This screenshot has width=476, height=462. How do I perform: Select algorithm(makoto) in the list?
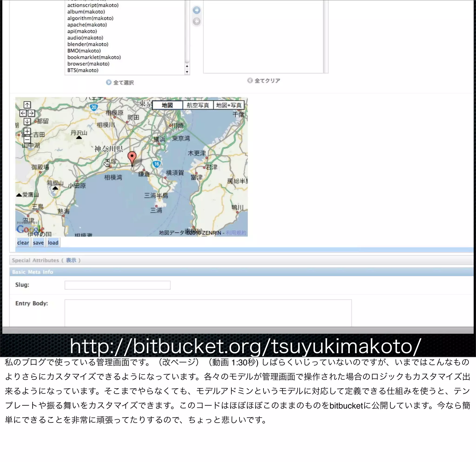(90, 18)
